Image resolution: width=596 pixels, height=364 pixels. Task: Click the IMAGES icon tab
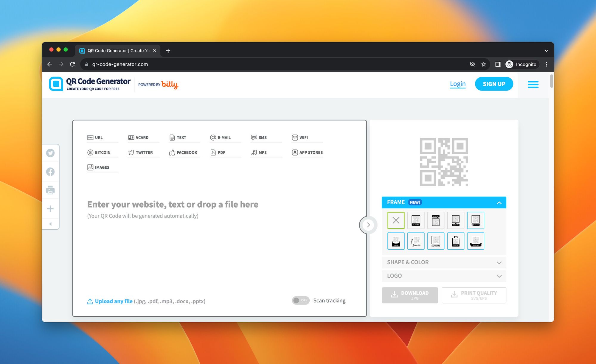click(x=98, y=167)
